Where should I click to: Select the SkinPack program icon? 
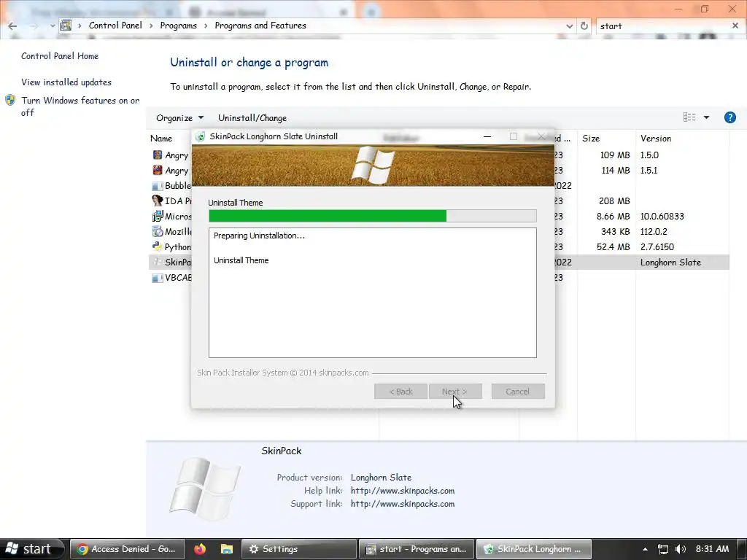coord(158,262)
